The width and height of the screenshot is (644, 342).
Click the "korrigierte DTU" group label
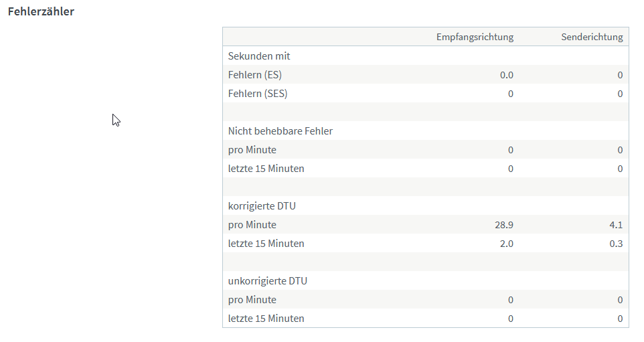(262, 206)
